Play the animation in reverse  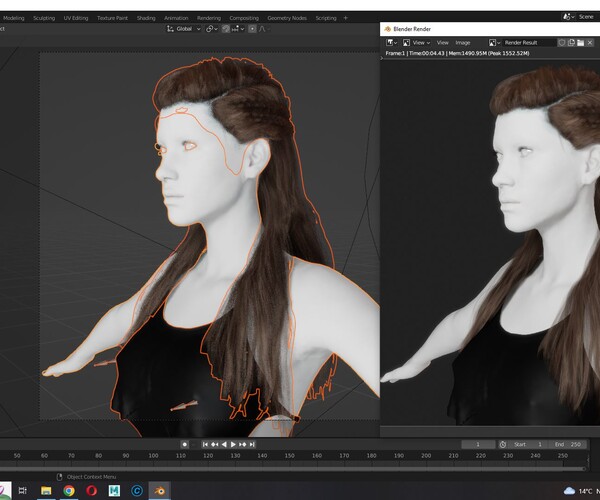click(224, 444)
